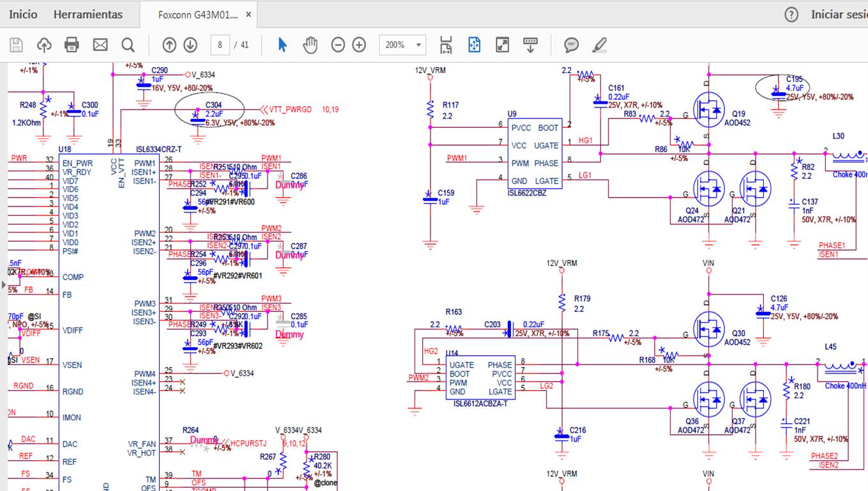Viewport: 868px width, 491px height.
Task: Open the Inicio tab
Action: coord(23,14)
